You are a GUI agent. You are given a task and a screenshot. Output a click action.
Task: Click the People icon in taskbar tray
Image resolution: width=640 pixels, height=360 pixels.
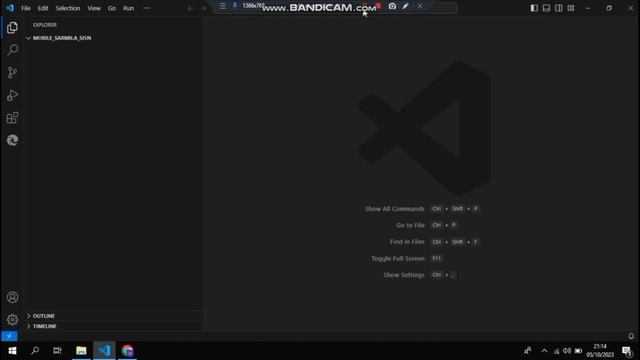(x=527, y=351)
